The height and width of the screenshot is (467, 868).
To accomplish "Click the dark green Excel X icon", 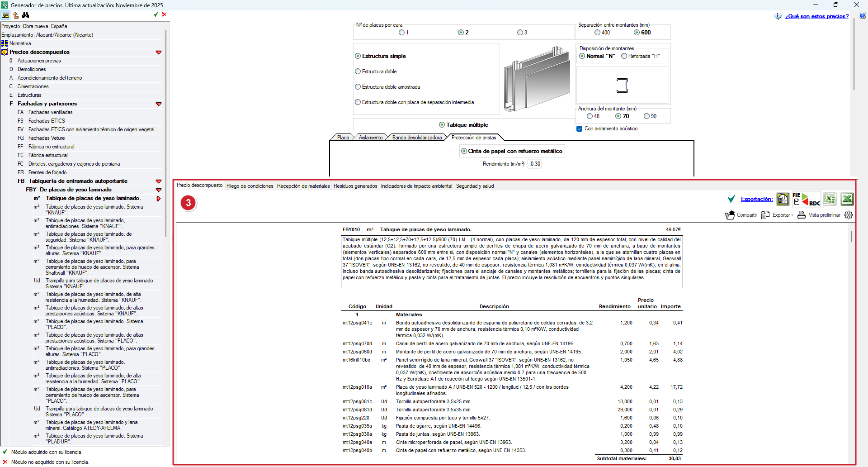I will [847, 199].
